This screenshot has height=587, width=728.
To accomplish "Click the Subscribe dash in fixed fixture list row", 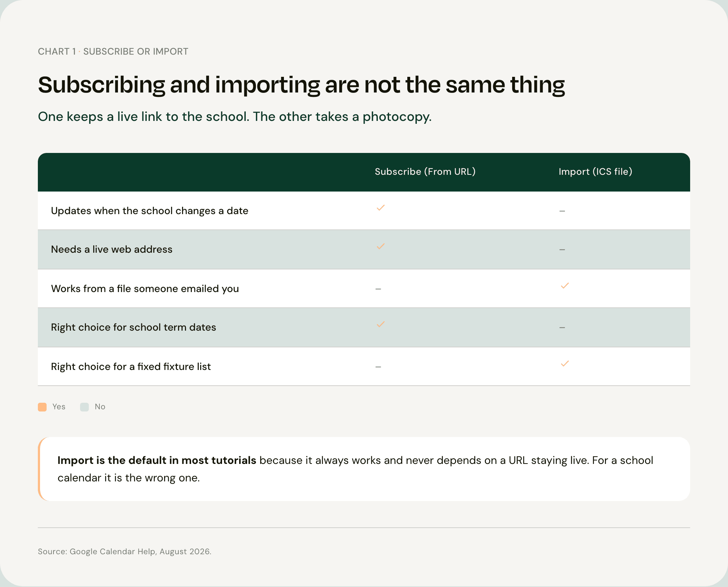I will [378, 367].
